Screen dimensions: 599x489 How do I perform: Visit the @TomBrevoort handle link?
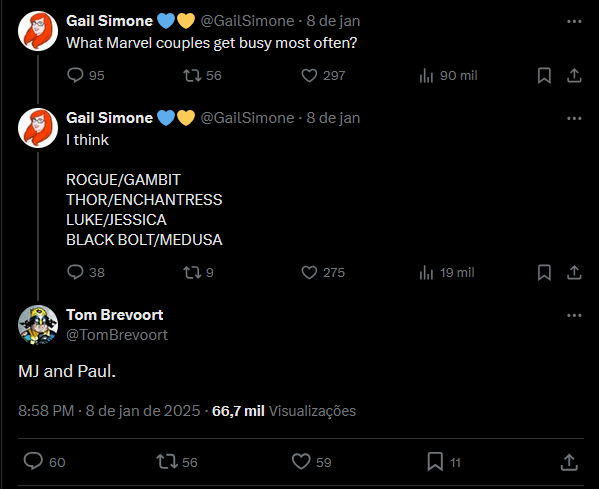[117, 335]
